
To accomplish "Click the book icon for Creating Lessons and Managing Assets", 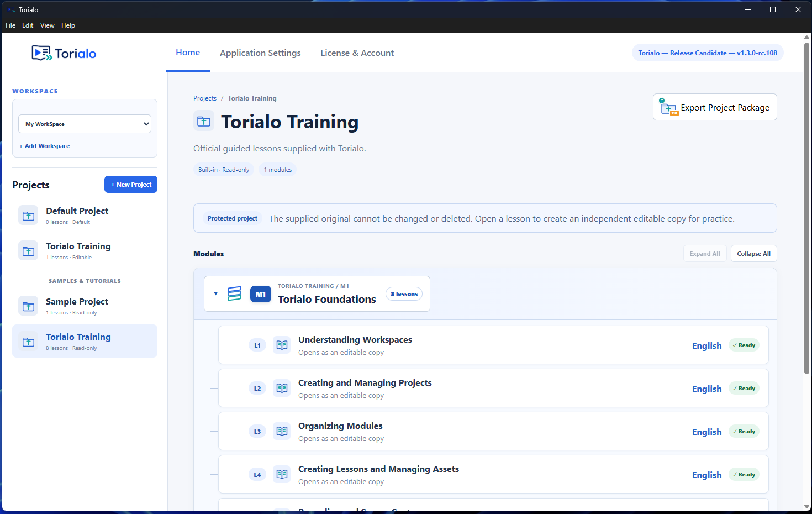I will click(x=282, y=474).
